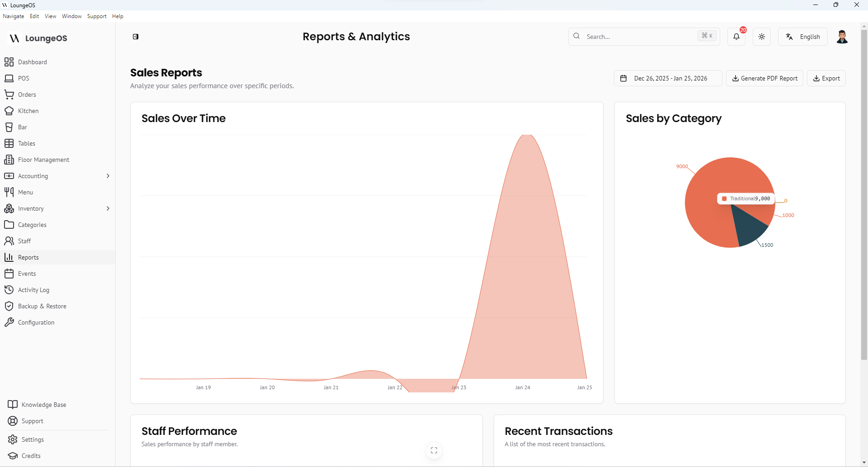Open the date range picker
The image size is (868, 467).
(x=668, y=78)
